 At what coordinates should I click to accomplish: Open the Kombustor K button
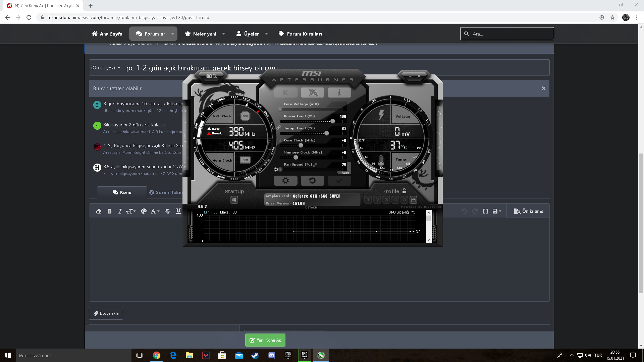click(285, 93)
